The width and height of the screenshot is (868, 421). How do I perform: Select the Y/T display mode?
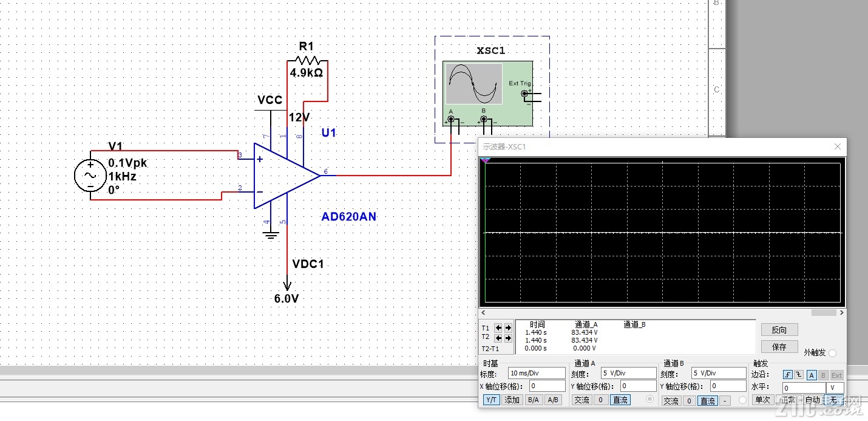[x=492, y=400]
